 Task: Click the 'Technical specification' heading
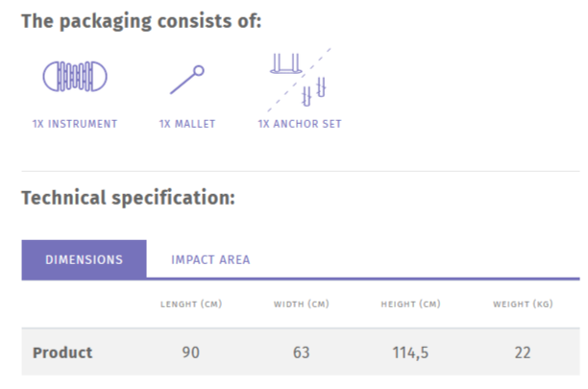[x=128, y=199]
